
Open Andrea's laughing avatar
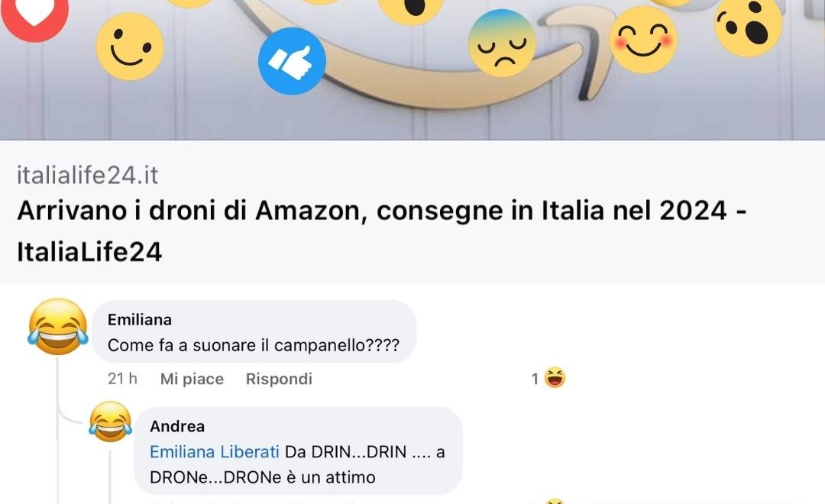tap(110, 421)
